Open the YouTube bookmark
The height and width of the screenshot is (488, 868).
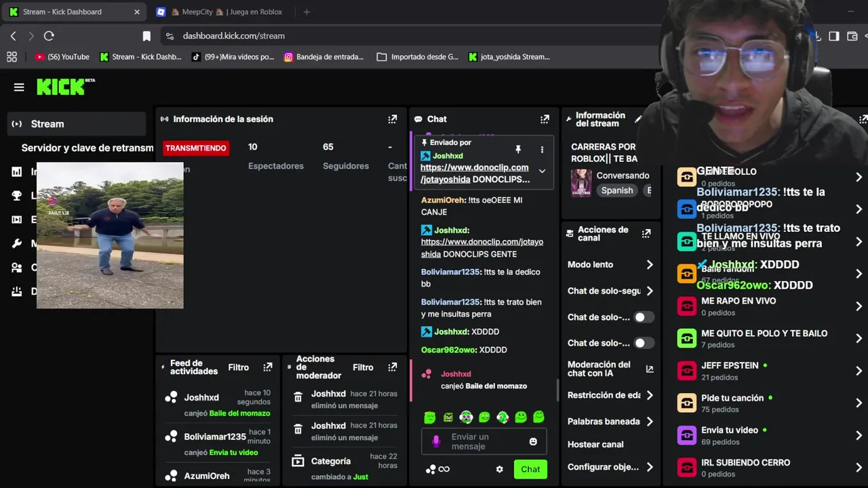pyautogui.click(x=62, y=57)
